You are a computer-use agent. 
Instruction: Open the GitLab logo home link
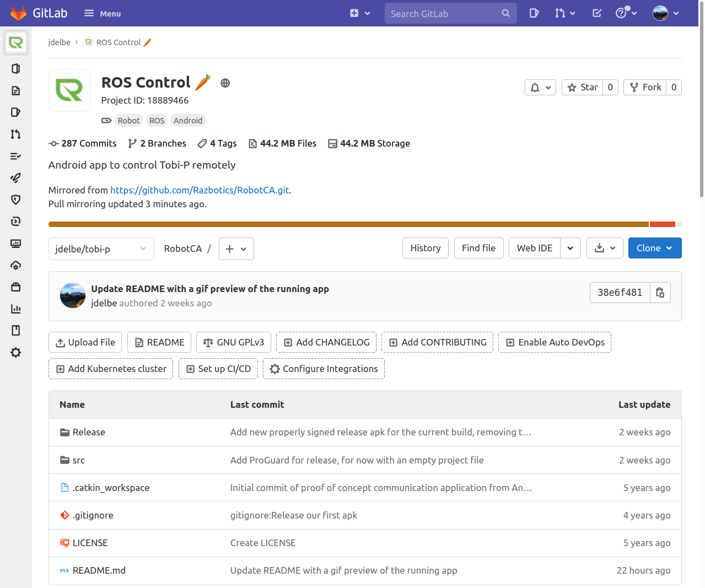click(x=39, y=13)
